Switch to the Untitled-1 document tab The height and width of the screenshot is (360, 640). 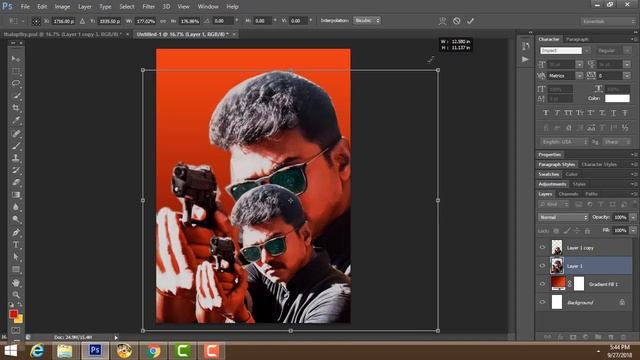[x=182, y=34]
